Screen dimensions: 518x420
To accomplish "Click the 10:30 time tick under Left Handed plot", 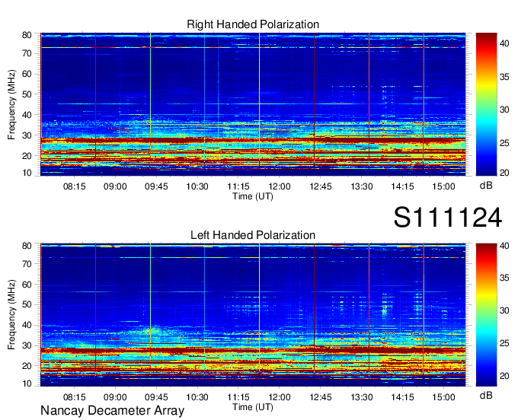I will pos(197,397).
